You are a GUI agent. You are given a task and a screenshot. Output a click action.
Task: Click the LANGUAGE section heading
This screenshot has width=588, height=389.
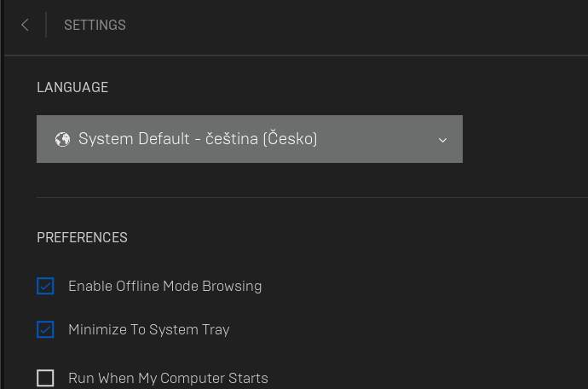72,87
